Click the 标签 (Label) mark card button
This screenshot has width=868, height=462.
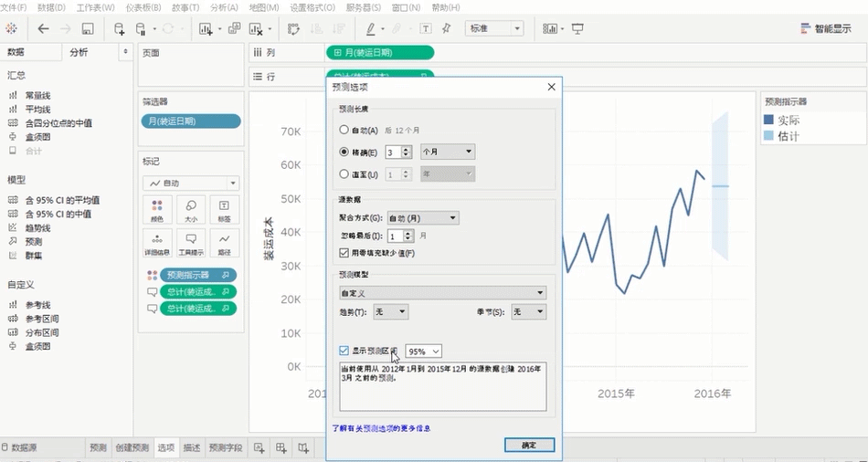(x=225, y=210)
